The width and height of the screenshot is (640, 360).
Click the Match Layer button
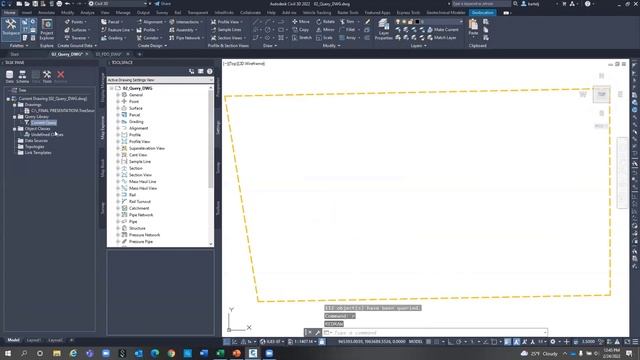(x=442, y=38)
